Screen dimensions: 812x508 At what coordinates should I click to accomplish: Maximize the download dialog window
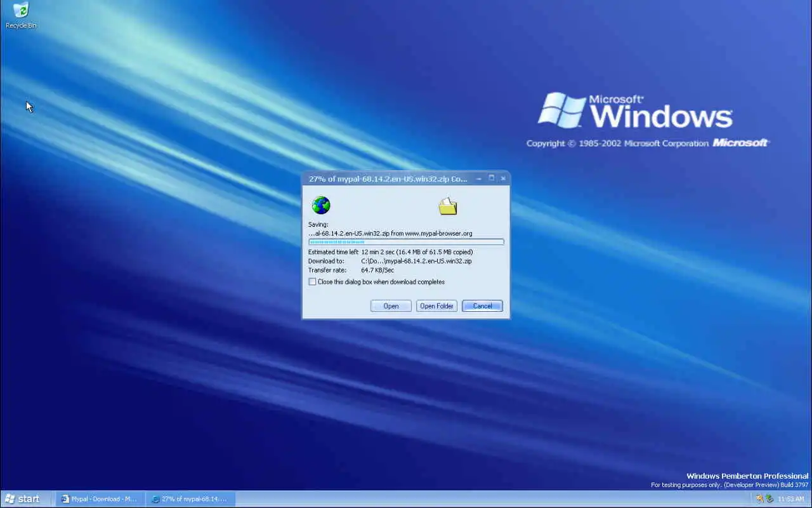pos(491,179)
